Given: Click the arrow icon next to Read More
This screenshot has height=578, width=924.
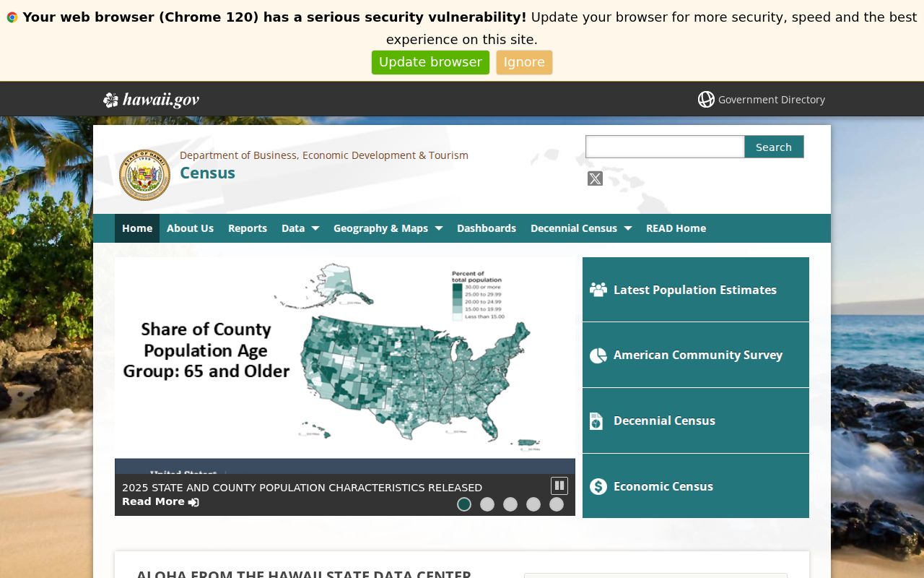Looking at the screenshot, I should [x=193, y=502].
